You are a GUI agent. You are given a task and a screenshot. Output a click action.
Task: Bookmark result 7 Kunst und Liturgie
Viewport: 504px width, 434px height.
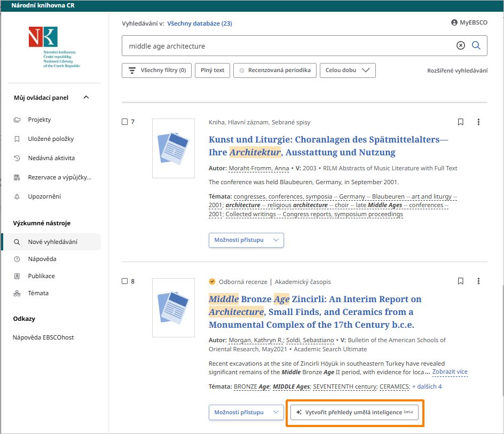[461, 122]
